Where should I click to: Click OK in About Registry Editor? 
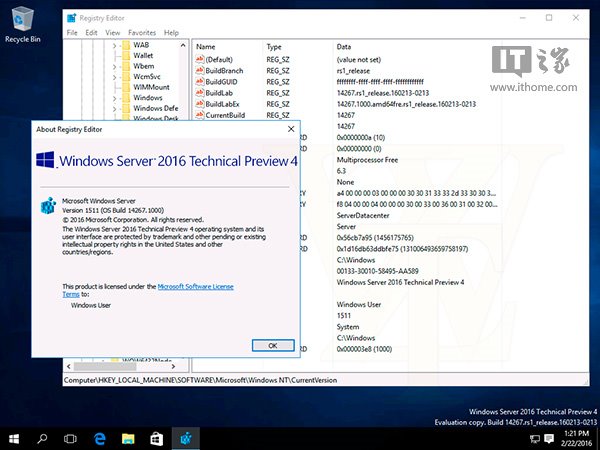click(273, 346)
